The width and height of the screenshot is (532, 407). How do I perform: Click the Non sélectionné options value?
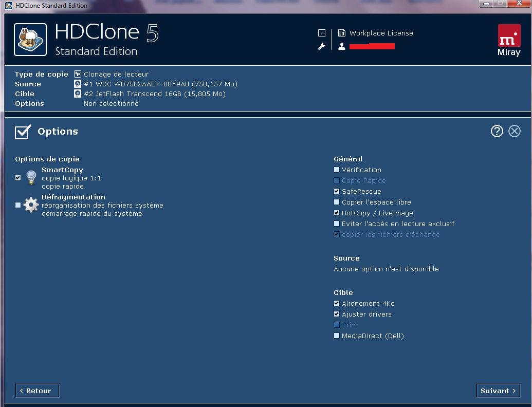[112, 103]
